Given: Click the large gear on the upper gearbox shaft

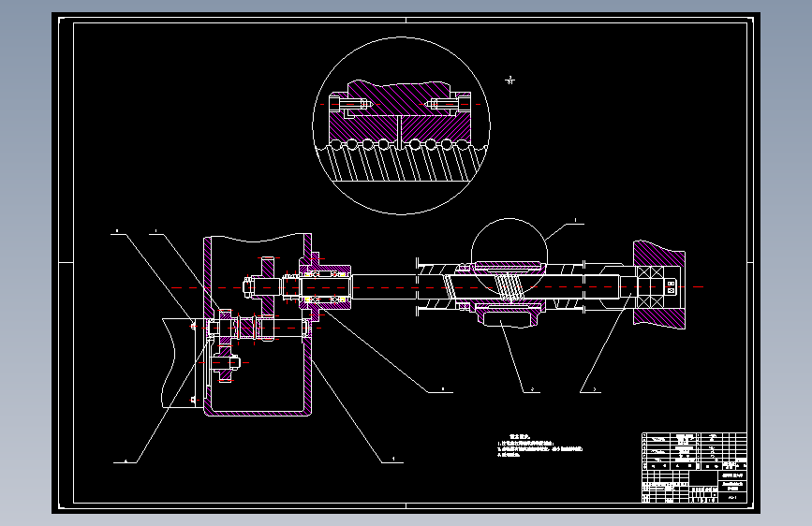Looking at the screenshot, I should [x=267, y=286].
